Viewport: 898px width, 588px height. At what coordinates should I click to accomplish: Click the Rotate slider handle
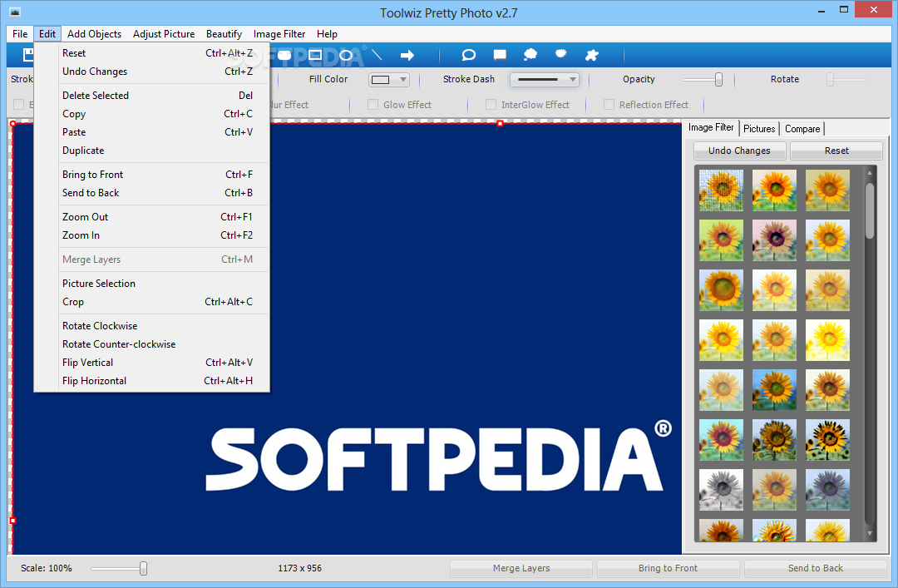tap(830, 80)
